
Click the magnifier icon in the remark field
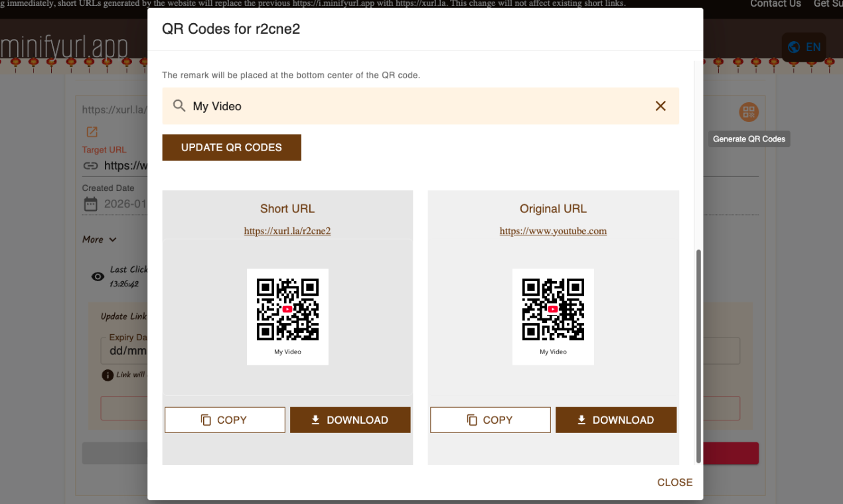(x=179, y=106)
